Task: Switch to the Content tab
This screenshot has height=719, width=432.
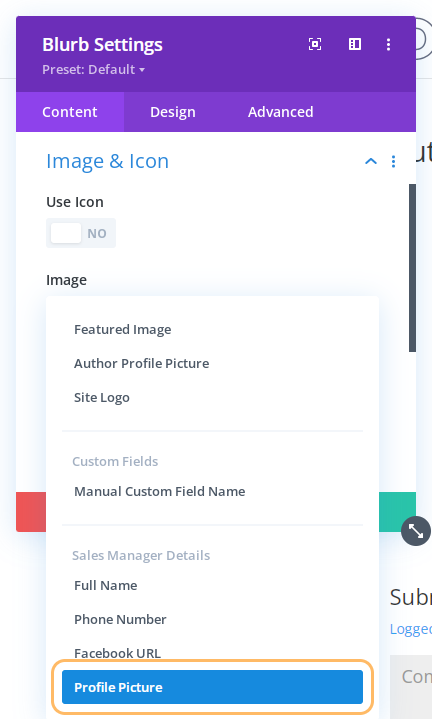Action: point(70,112)
